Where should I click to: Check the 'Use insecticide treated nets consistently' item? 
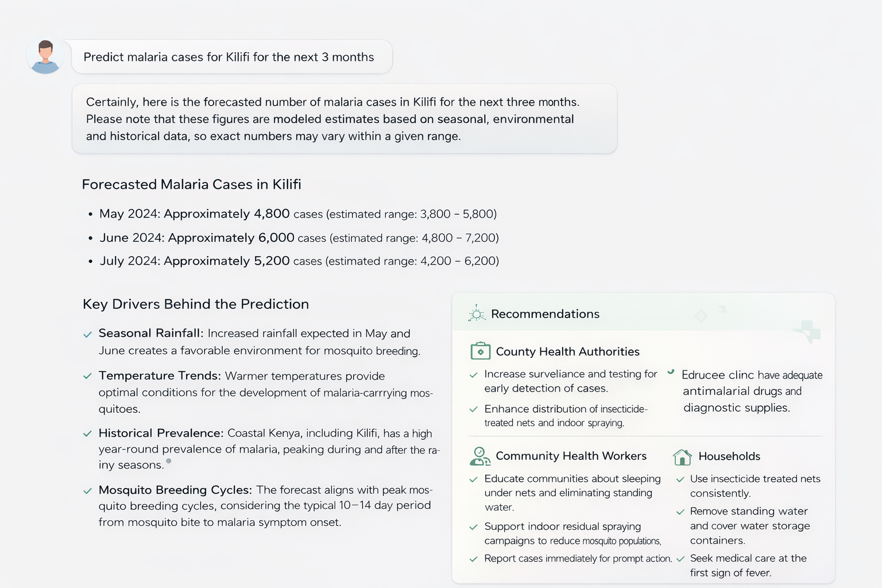[x=681, y=479]
